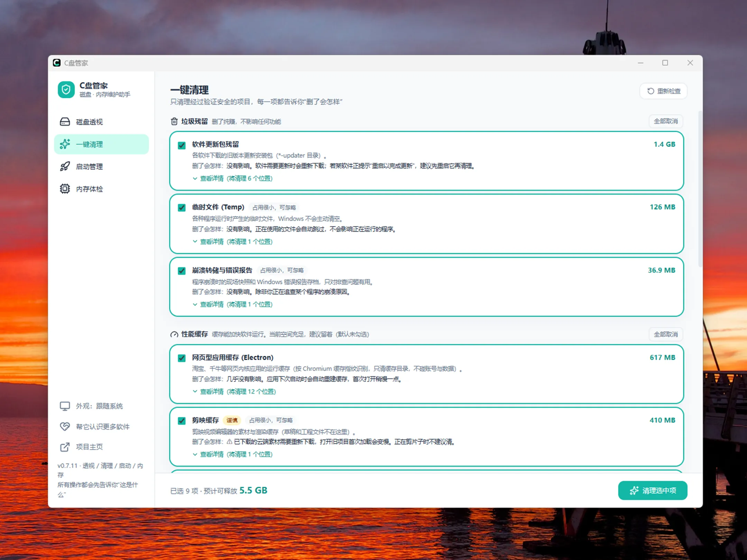
Task: Click the trash can icon beside 垃圾残留
Action: [x=174, y=121]
